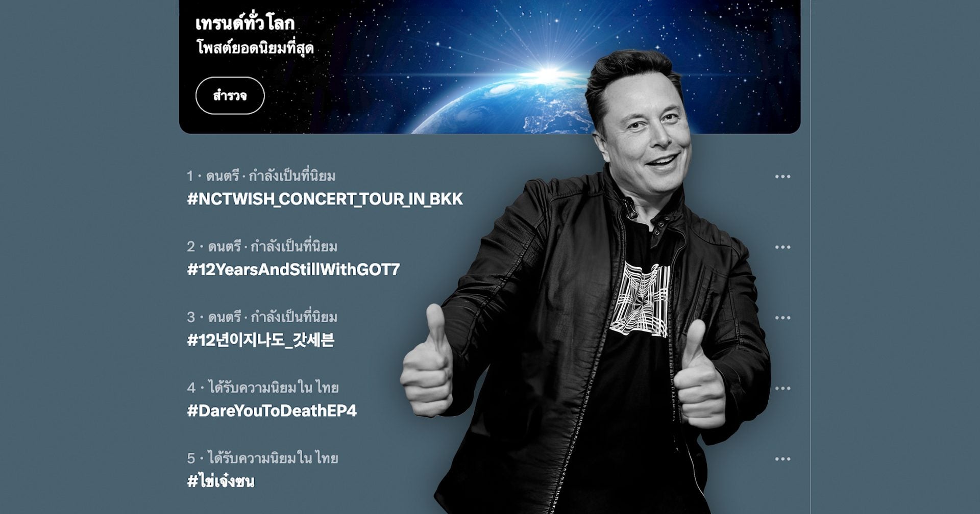Open hashtag #DareYouToDeathEP4
The height and width of the screenshot is (514, 980).
(x=272, y=410)
